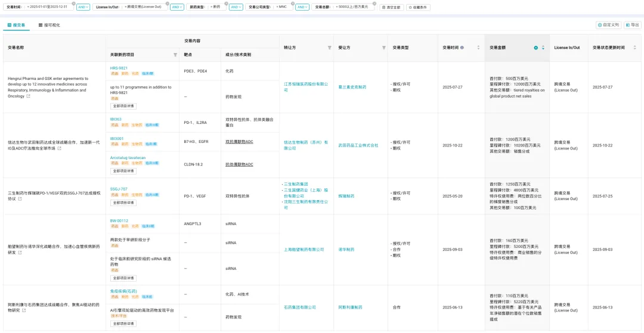
Task: Click info icon beside 交易时间 header
Action: click(x=462, y=48)
